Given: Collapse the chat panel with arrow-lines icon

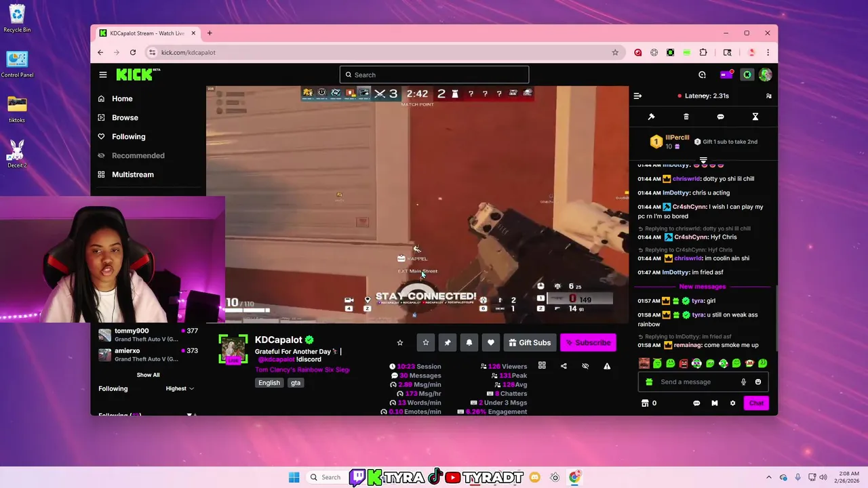Looking at the screenshot, I should (x=637, y=96).
